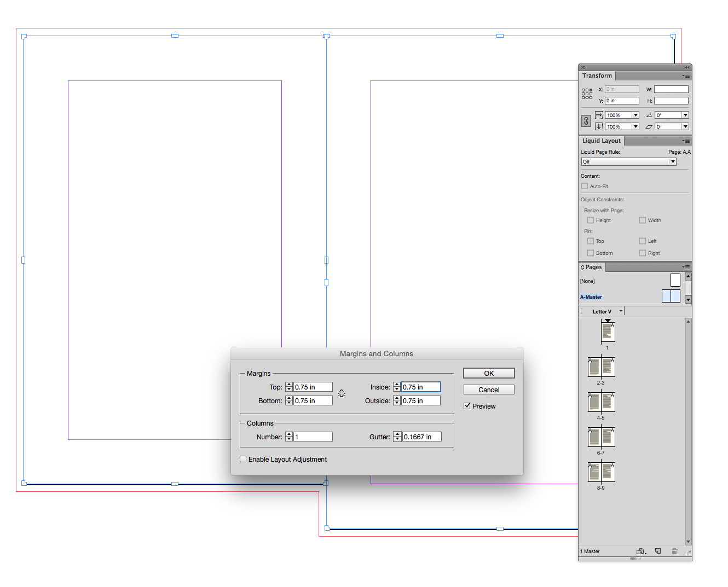Toggle Pin Bottom checkbox
The height and width of the screenshot is (587, 728).
[x=591, y=253]
